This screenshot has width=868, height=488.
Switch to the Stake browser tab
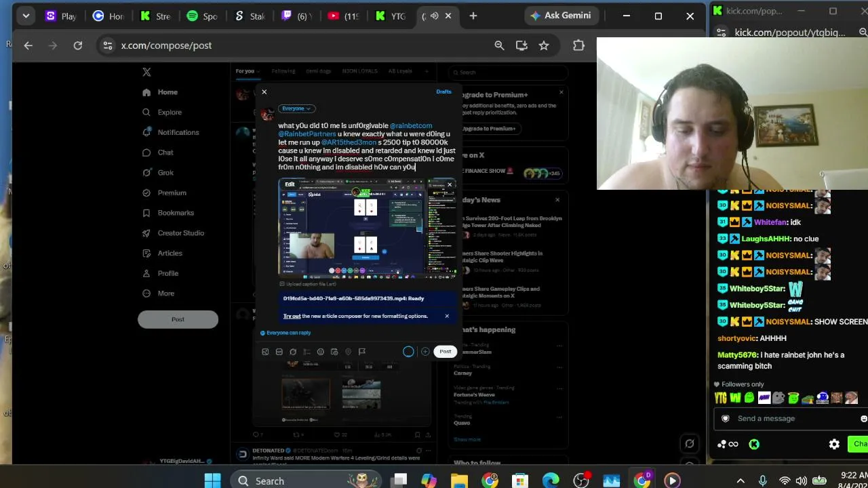(248, 16)
